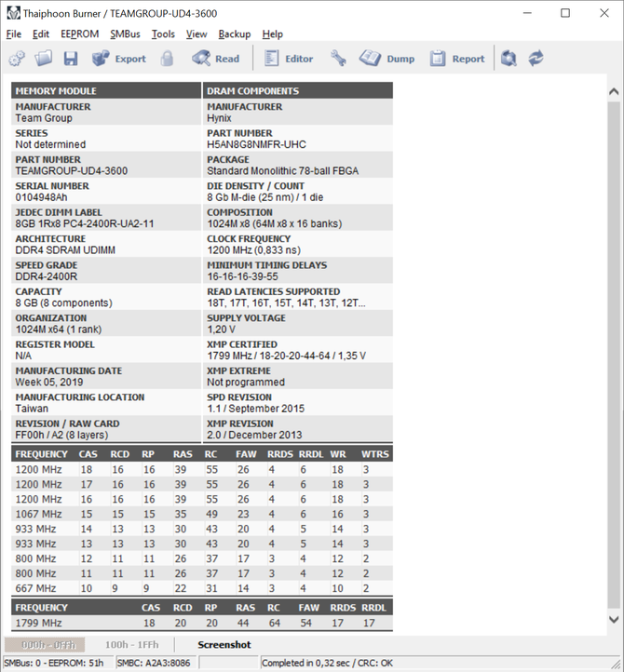The width and height of the screenshot is (624, 672).
Task: Click the manufacturer value Team Group
Action: coord(44,118)
